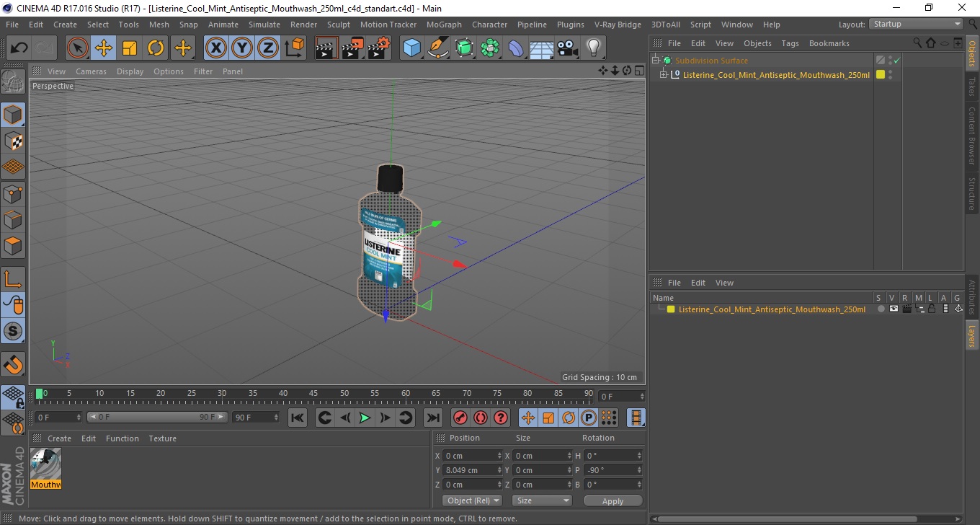Image resolution: width=980 pixels, height=525 pixels.
Task: Open the Layout Startup dropdown
Action: [x=916, y=25]
